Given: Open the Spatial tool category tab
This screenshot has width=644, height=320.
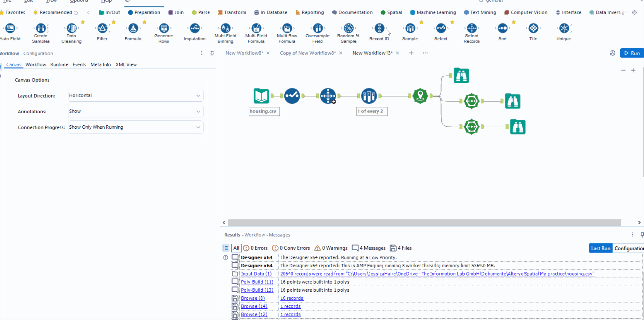Looking at the screenshot, I should point(391,12).
